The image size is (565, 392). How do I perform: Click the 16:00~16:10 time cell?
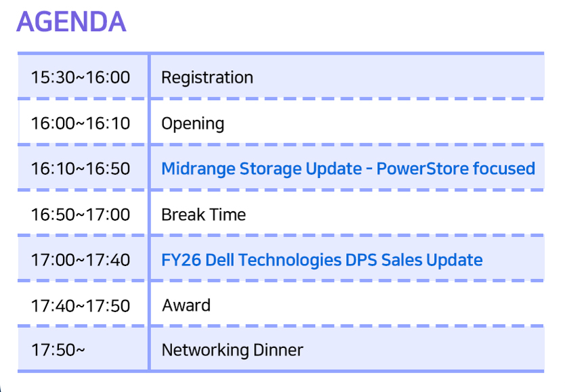(81, 123)
